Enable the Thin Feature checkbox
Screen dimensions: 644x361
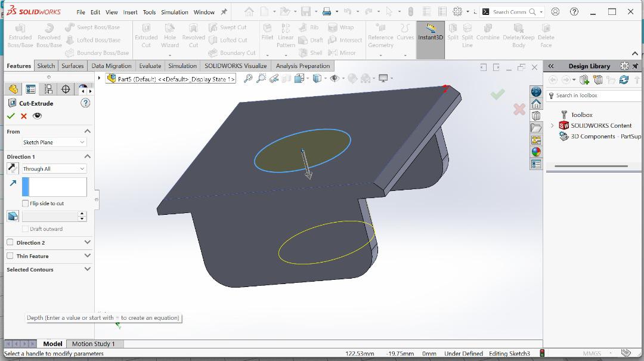10,255
